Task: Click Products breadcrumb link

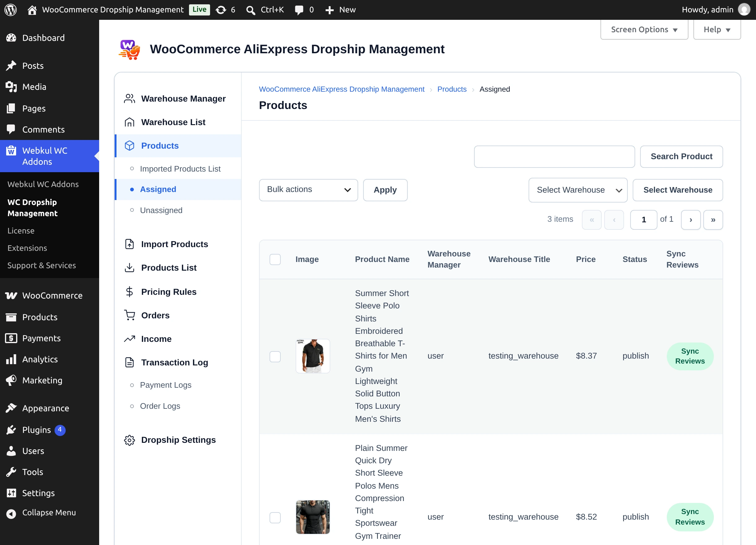Action: [452, 89]
